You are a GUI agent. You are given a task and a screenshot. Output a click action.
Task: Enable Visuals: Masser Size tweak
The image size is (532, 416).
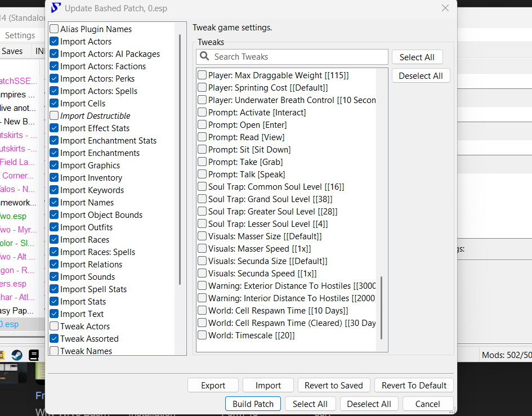(x=202, y=236)
